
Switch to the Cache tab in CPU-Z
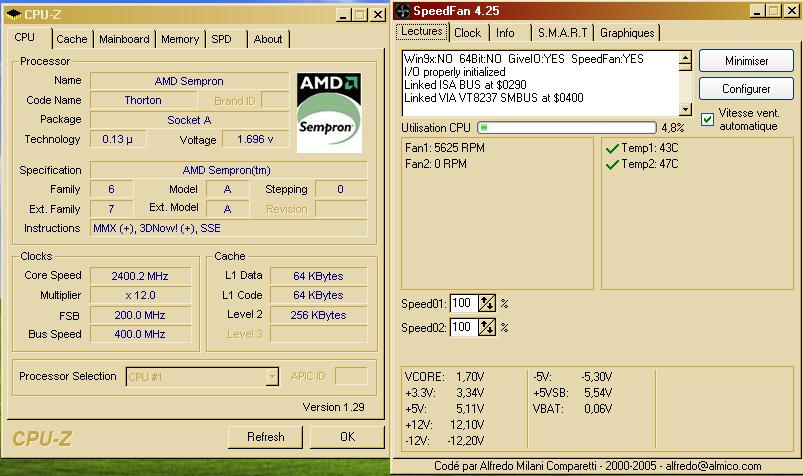click(72, 39)
